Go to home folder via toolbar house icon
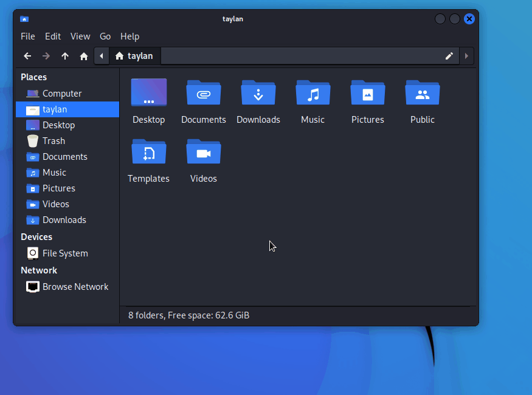This screenshot has width=532, height=395. point(84,56)
